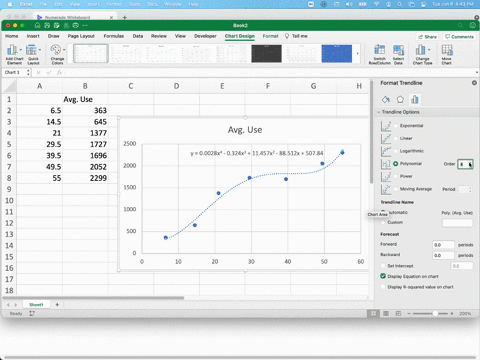
Task: Click the Logarithmic trendline graph icon
Action: tap(386, 151)
